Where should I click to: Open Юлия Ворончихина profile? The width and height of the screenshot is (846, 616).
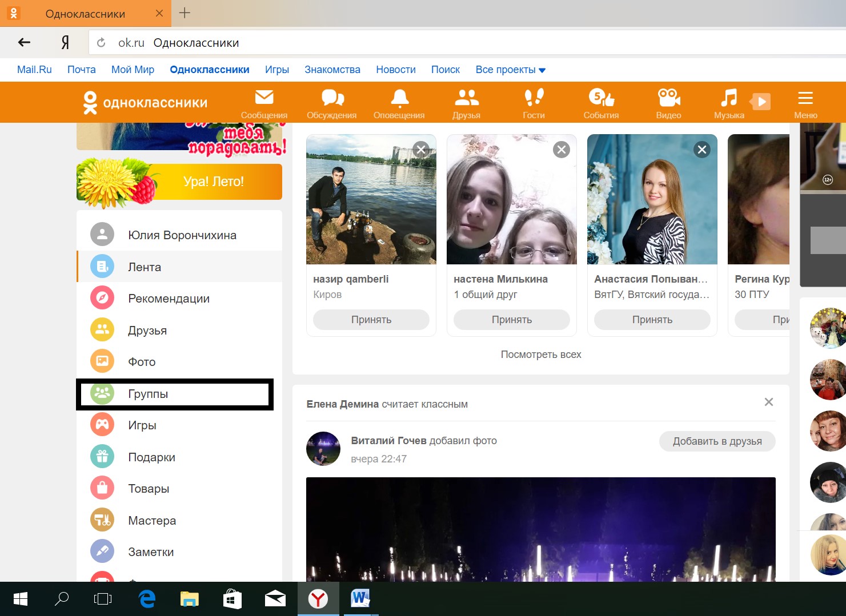pos(179,235)
